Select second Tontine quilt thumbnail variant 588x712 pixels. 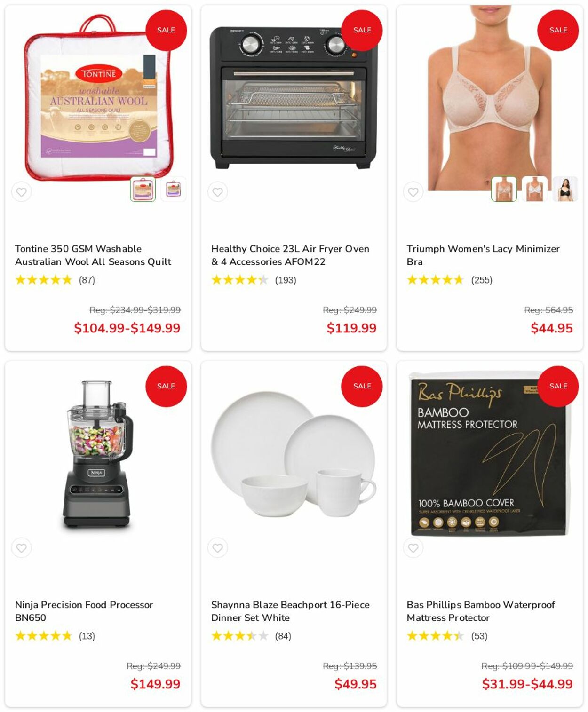174,189
